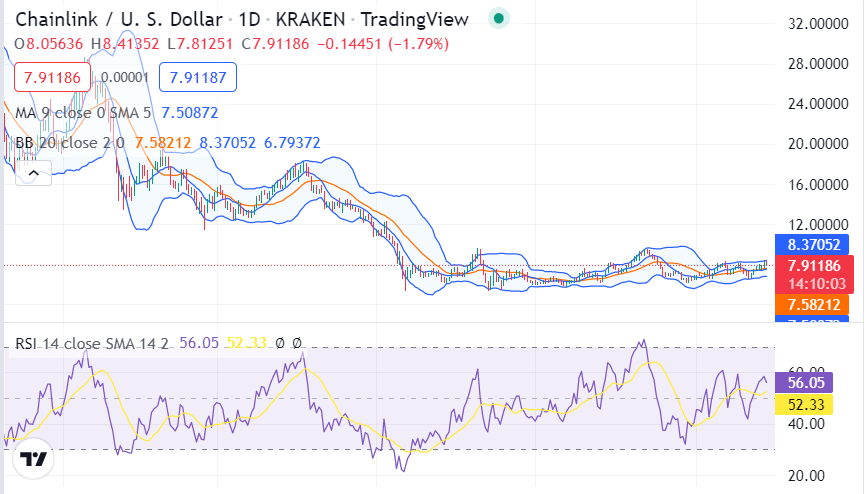Click the purple 56.05 RSI axis label
This screenshot has width=864, height=494.
click(x=804, y=383)
